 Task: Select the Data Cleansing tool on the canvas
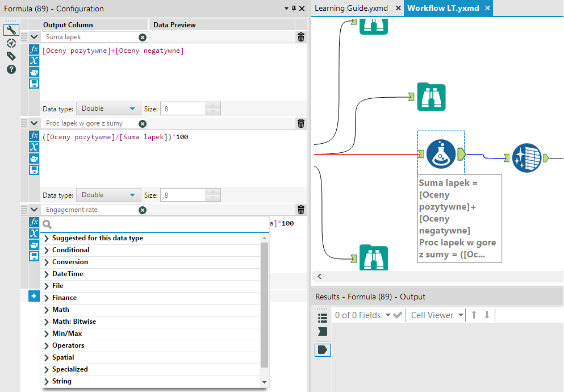coord(527,158)
